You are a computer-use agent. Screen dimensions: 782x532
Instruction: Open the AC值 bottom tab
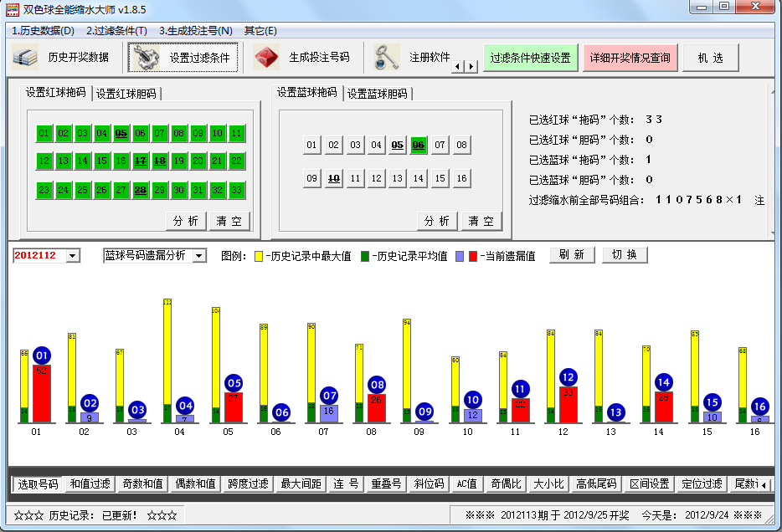pos(467,483)
